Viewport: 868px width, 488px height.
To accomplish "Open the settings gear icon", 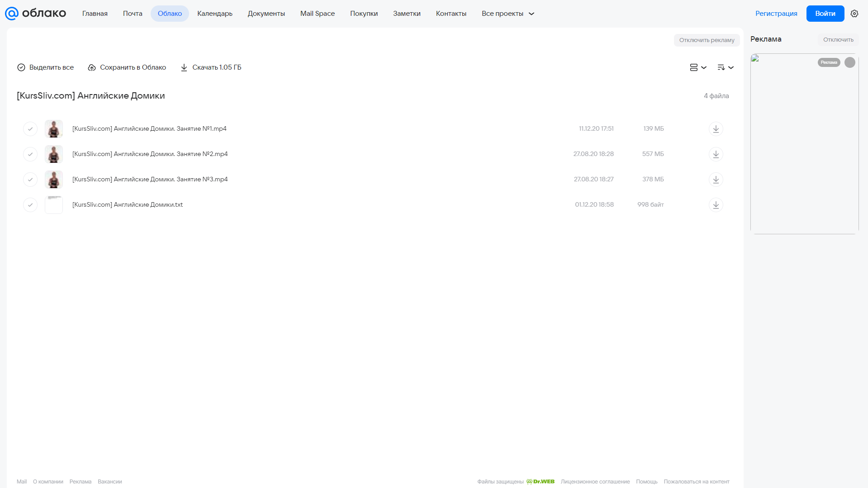I will 854,14.
